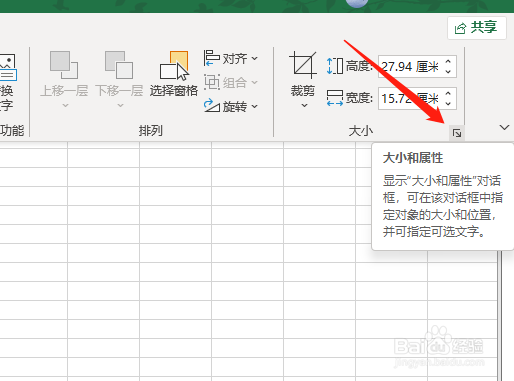Increase the 宽度 width value with up arrow
This screenshot has width=514, height=381.
[x=449, y=93]
